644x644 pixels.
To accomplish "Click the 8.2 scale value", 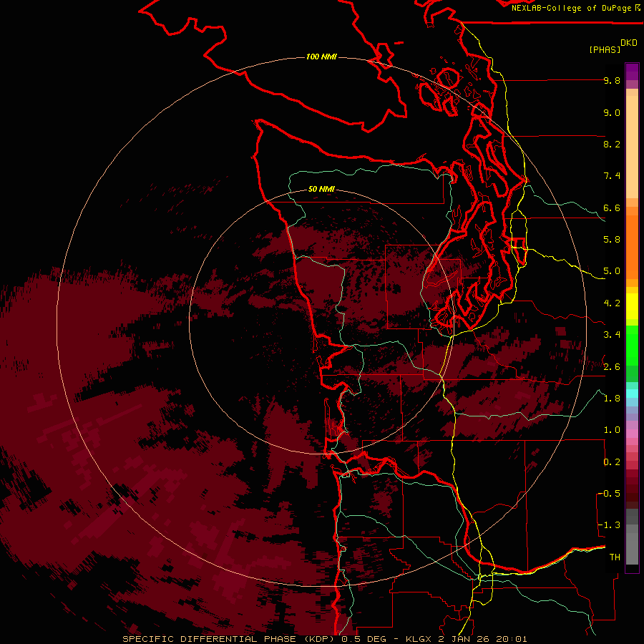I will click(x=612, y=144).
